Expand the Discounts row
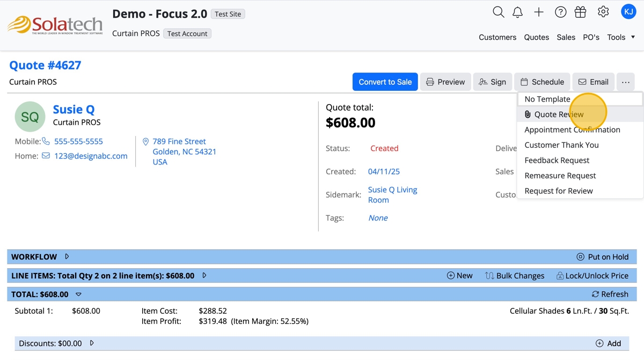 [x=92, y=343]
